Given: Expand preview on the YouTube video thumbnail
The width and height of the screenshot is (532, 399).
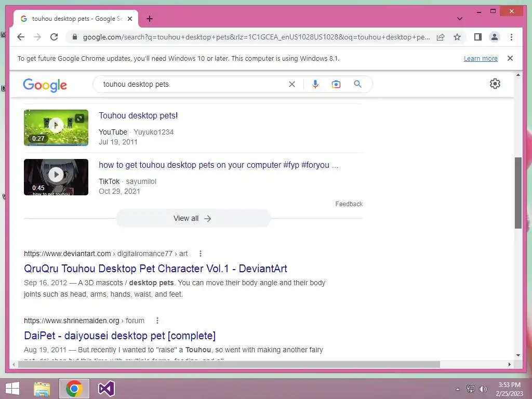Looking at the screenshot, I should click(79, 118).
